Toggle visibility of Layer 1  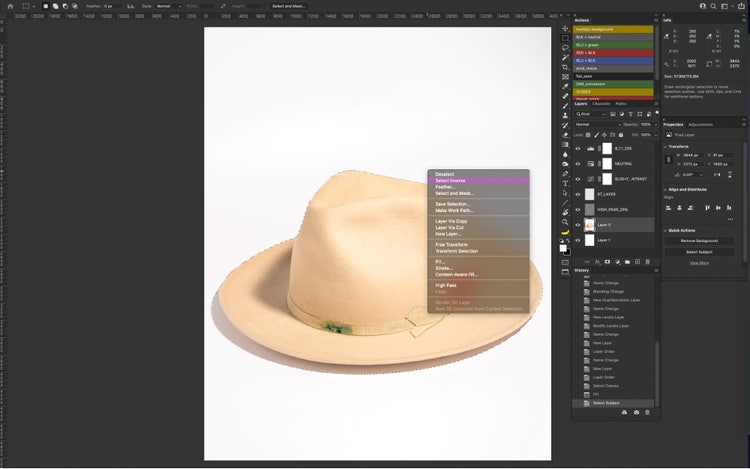pos(578,240)
